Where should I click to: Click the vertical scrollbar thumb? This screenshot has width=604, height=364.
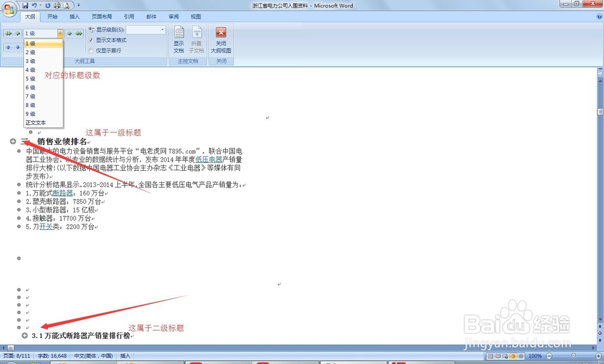(600, 112)
